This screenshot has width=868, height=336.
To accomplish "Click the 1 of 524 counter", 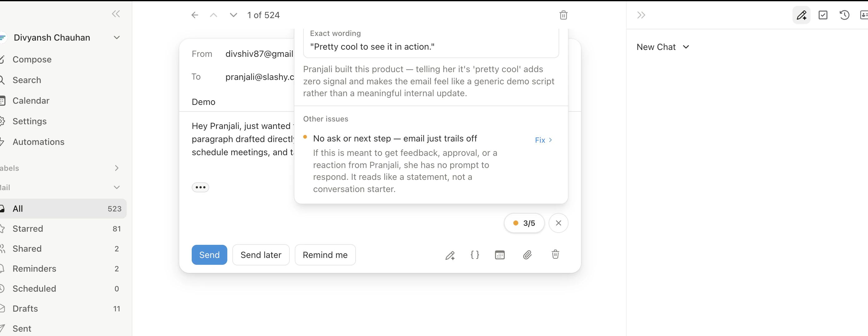I will pos(263,15).
